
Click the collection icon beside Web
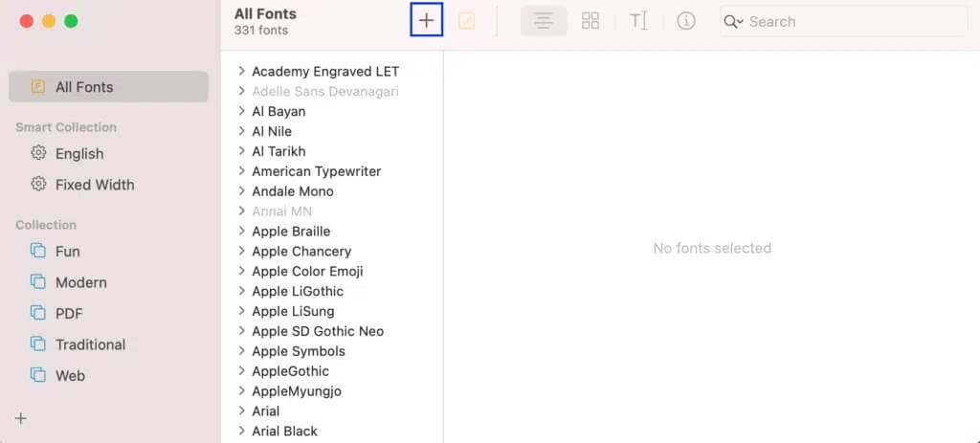point(38,375)
